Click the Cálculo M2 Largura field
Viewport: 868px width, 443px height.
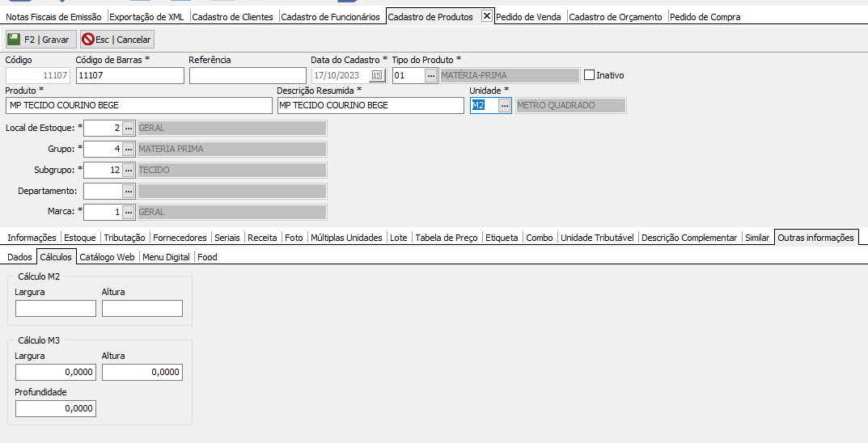[x=55, y=308]
